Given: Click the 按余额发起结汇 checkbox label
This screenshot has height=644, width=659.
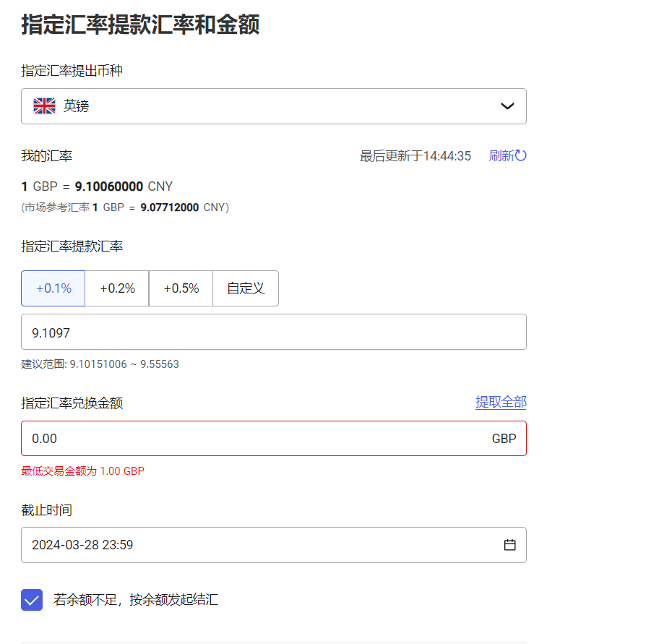Looking at the screenshot, I should [136, 600].
